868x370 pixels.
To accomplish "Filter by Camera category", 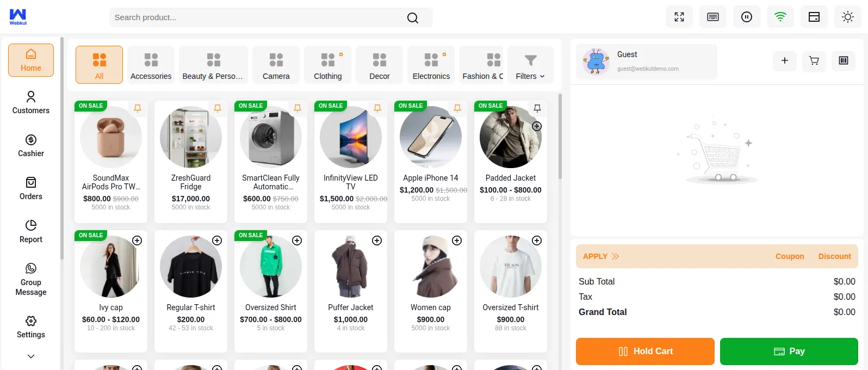I will pos(276,65).
